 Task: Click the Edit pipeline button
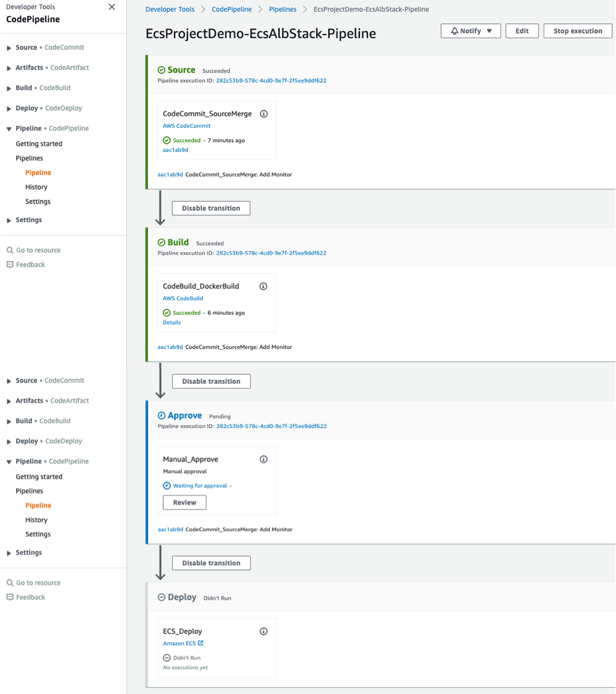point(522,31)
